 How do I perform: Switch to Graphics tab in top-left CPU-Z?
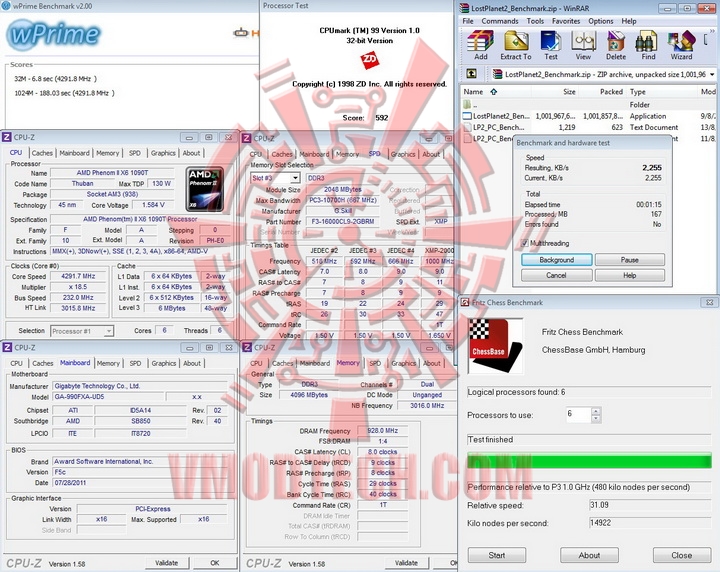click(x=163, y=153)
